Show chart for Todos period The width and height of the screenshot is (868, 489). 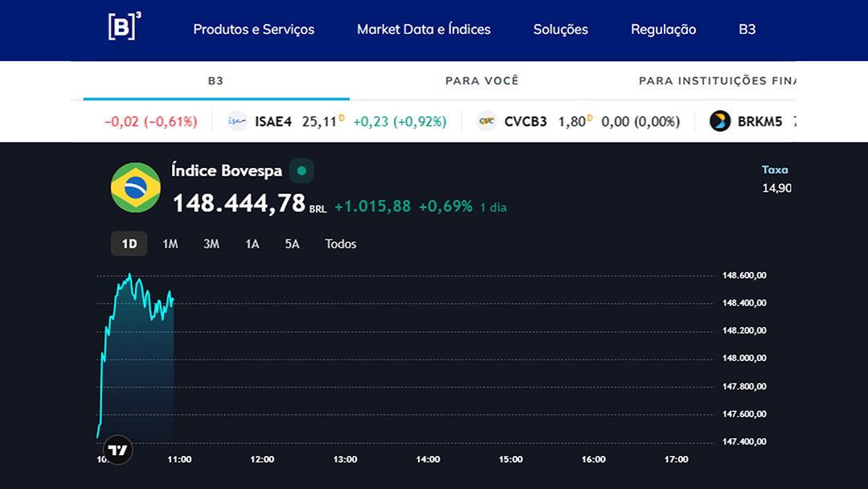point(341,244)
